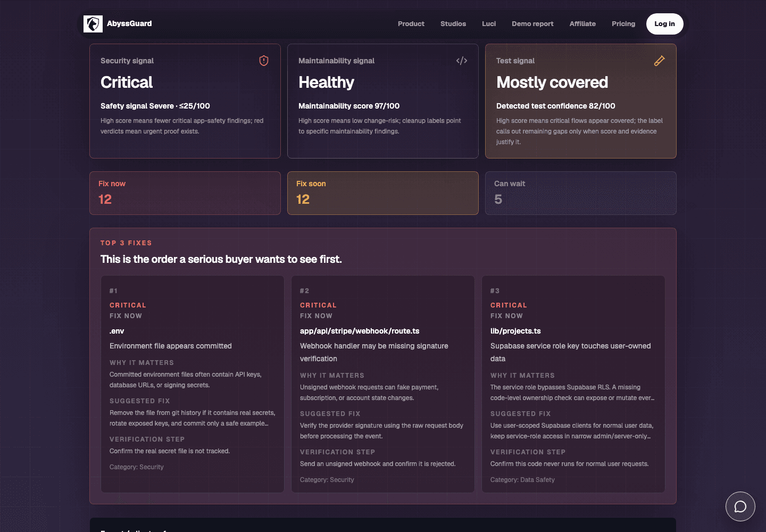
Task: Click the AbyssGuard brand name
Action: point(129,24)
